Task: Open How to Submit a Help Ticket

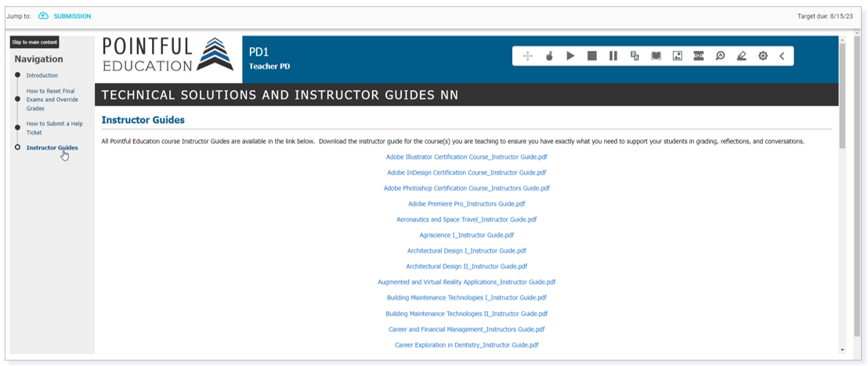Action: [54, 128]
